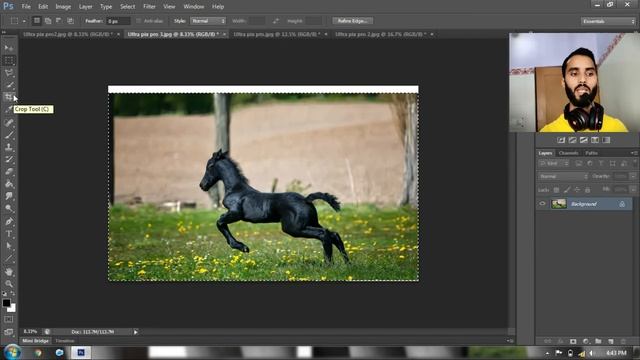Click the add layer mask icon
Viewport: 640px width, 360px height.
coord(573,341)
